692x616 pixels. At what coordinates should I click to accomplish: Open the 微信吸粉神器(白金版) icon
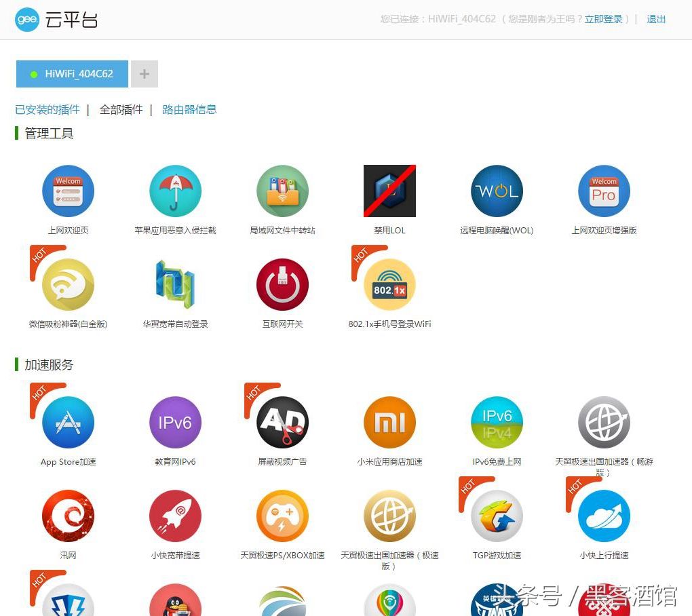(x=68, y=285)
